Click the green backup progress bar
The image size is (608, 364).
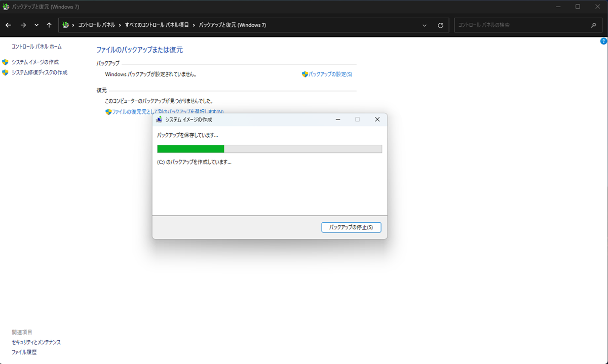270,149
